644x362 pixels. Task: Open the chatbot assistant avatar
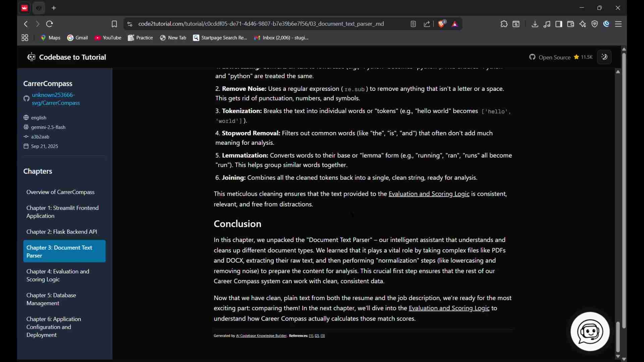click(x=590, y=332)
